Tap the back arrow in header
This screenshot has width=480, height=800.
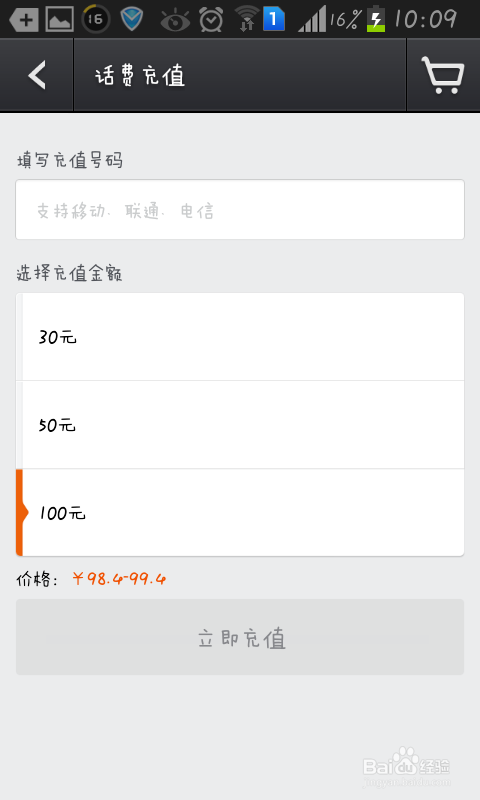tap(37, 75)
